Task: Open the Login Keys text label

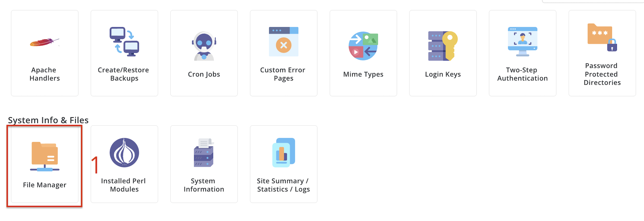Action: 443,74
